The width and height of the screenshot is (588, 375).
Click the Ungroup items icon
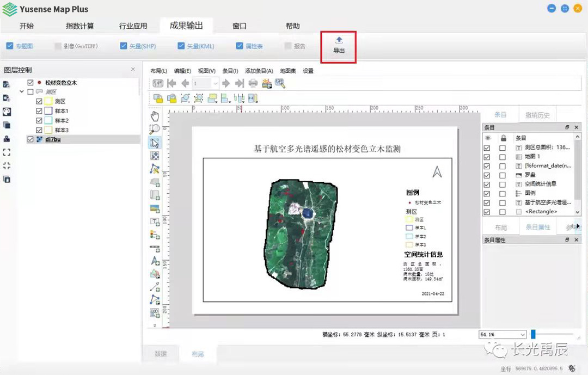198,99
